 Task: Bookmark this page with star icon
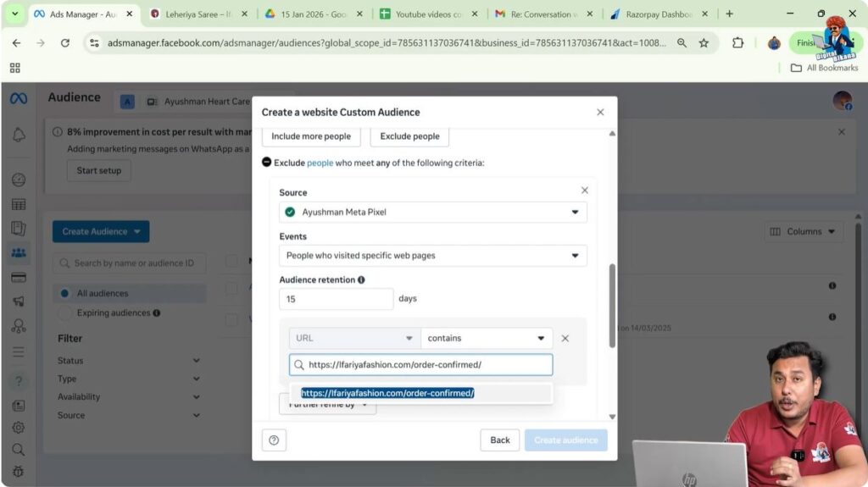[704, 42]
